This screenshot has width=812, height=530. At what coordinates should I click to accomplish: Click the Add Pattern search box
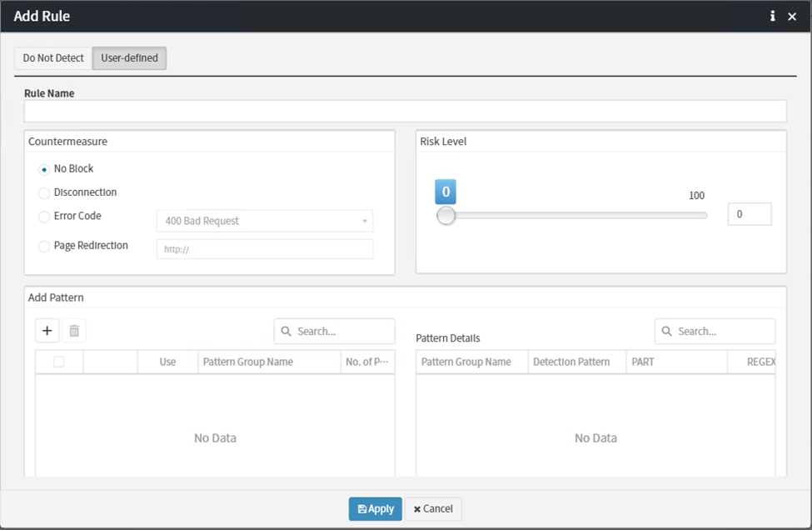coord(335,331)
